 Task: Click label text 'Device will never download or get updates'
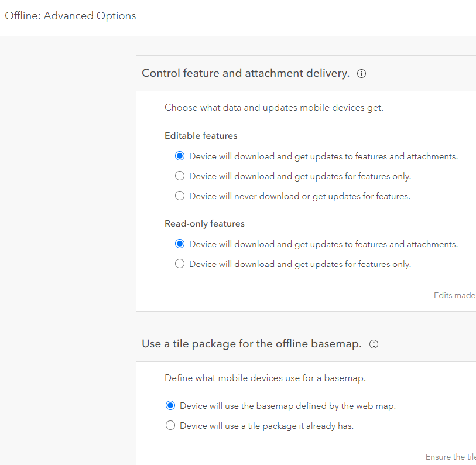(x=299, y=196)
